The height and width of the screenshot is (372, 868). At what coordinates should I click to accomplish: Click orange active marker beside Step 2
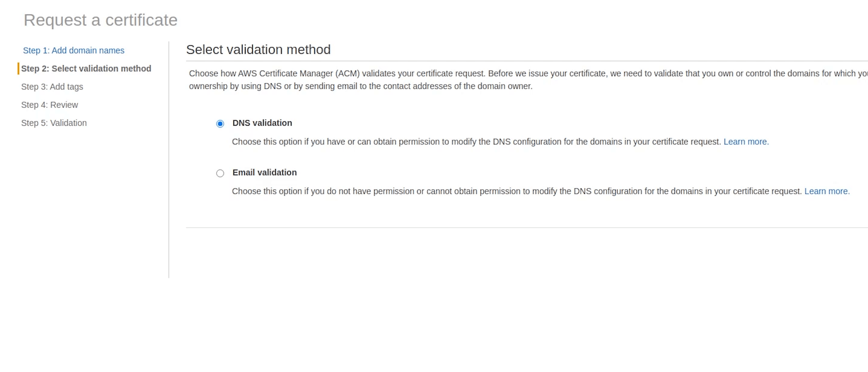click(x=18, y=69)
